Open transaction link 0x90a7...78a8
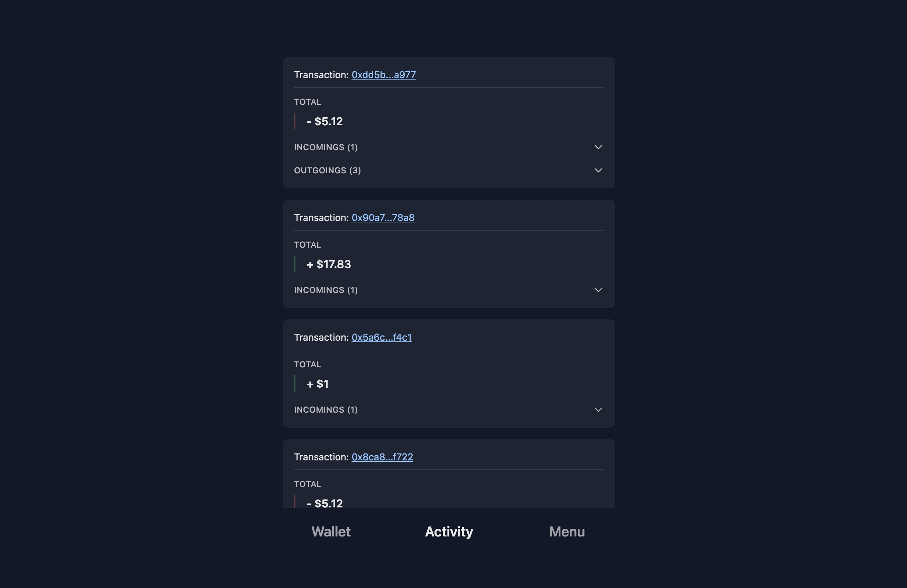Image resolution: width=907 pixels, height=588 pixels. point(383,218)
